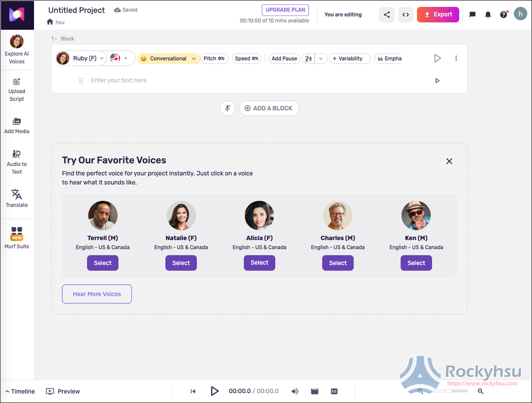
Task: Click the Add Pause button
Action: pyautogui.click(x=284, y=59)
